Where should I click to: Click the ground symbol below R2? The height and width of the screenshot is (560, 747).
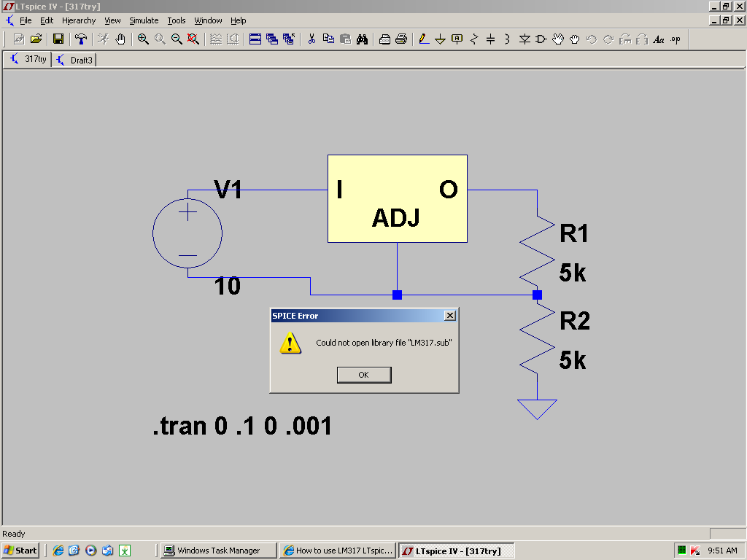click(x=537, y=410)
